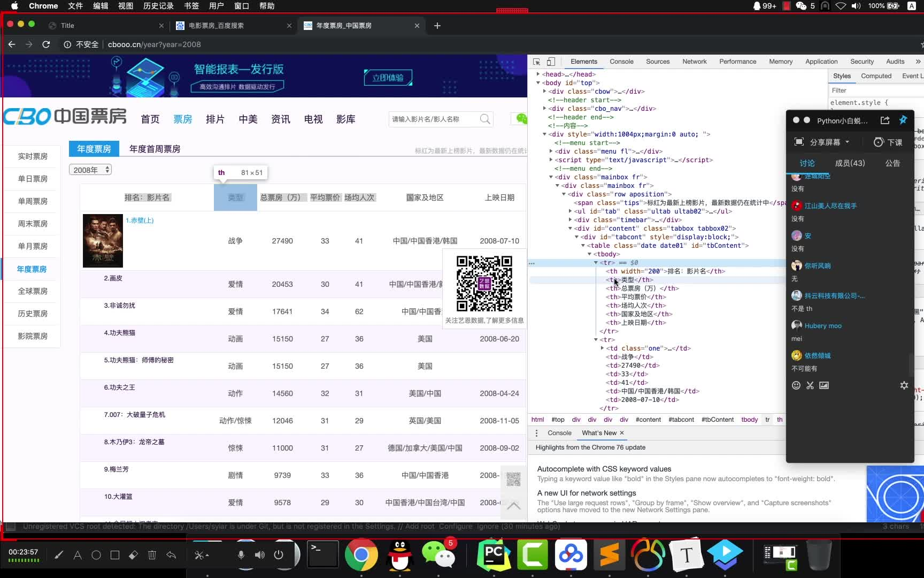Click the DevTools inspect element picker icon
The width and height of the screenshot is (924, 578).
click(536, 62)
